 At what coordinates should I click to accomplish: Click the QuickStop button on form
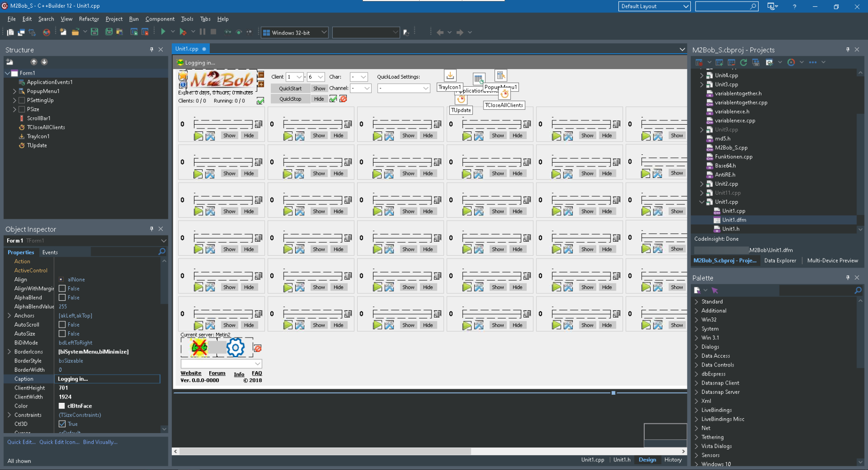(290, 99)
